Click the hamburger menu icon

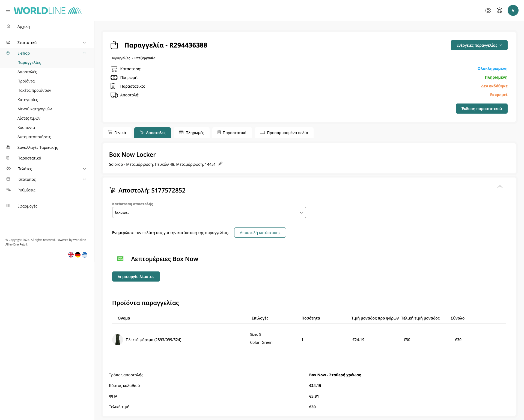(x=8, y=10)
